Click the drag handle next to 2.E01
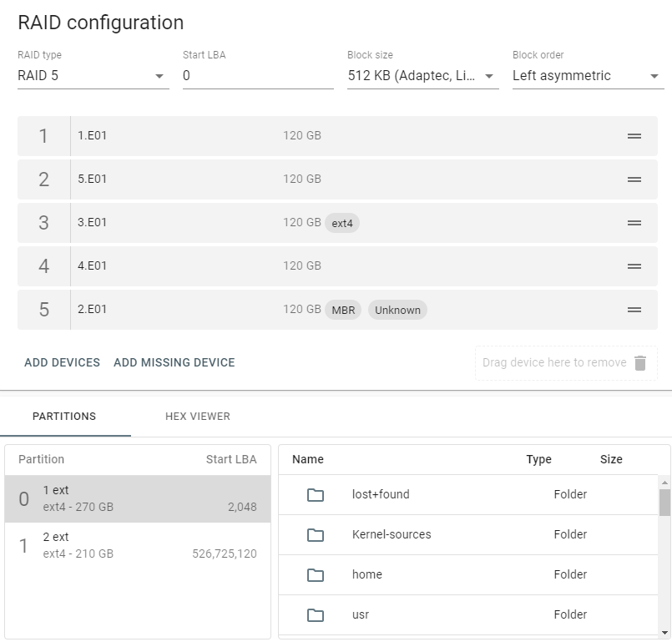This screenshot has height=642, width=672. pos(634,309)
